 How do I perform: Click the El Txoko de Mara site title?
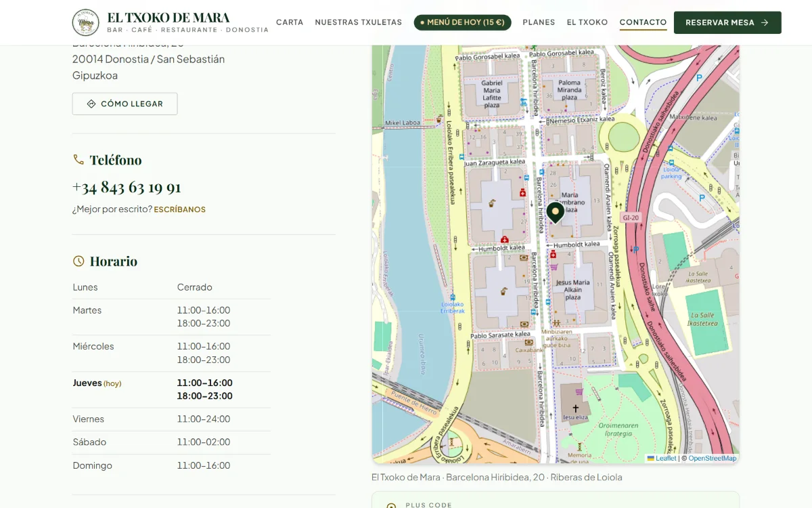[168, 18]
